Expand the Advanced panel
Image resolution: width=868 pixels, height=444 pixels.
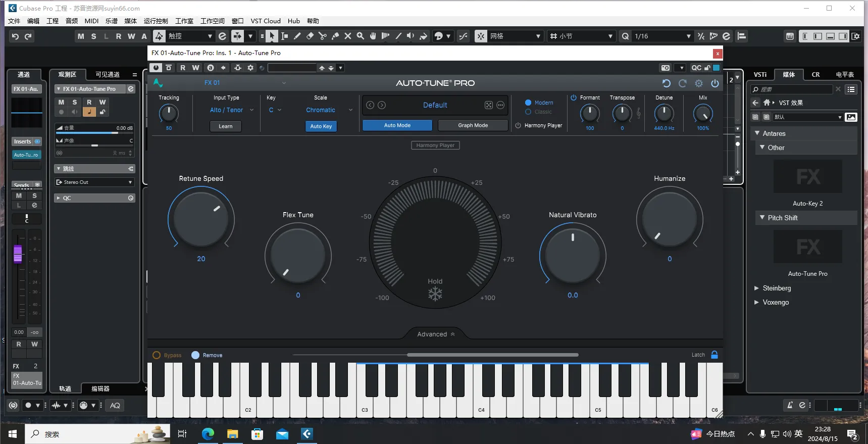click(x=436, y=334)
